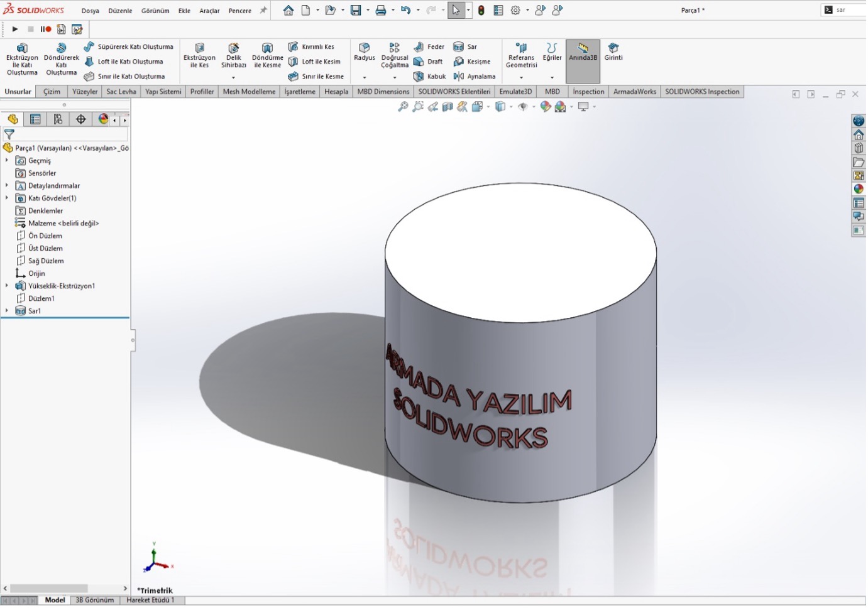Click the PropertyManager tab icon

tap(35, 119)
